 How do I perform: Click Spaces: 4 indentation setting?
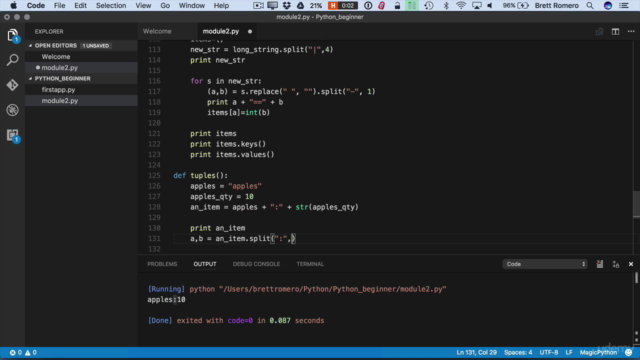(x=518, y=352)
